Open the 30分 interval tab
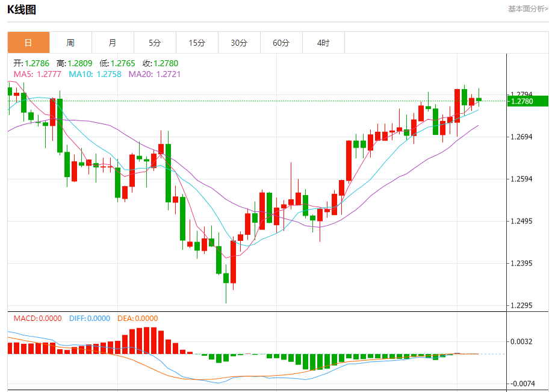 point(239,43)
